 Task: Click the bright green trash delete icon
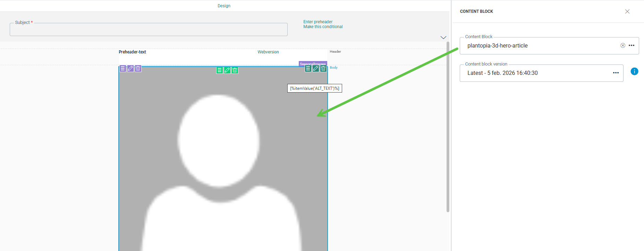coord(235,70)
